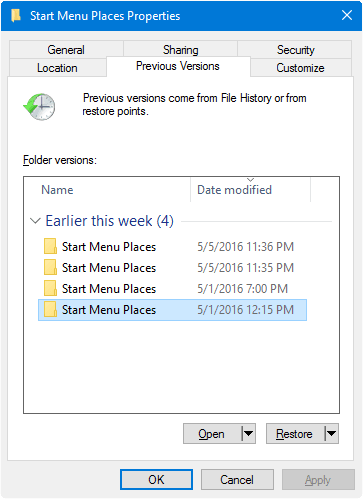Screen dimensions: 363x499
Task: Click the restore-clock icon beside the description
Action: (x=39, y=107)
